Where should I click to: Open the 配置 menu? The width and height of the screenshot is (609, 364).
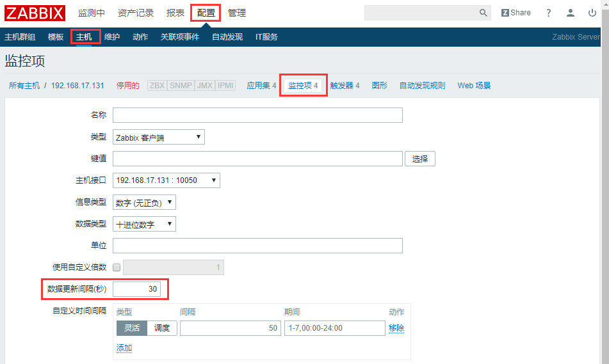[x=206, y=13]
